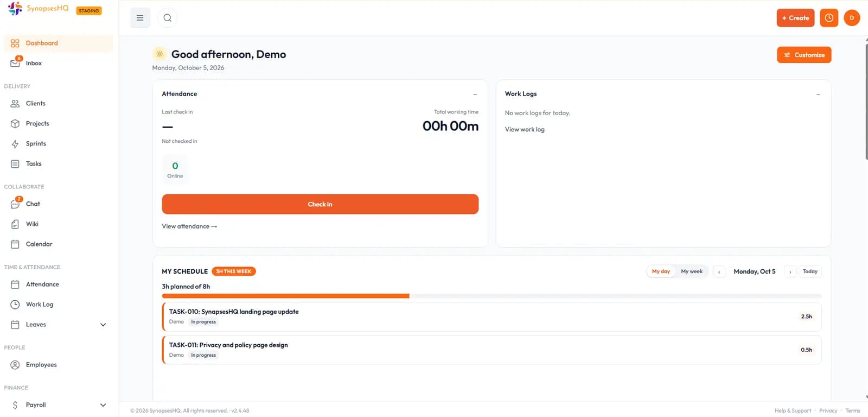Open TASK-010 SynapsesHQ landing page update
The image size is (868, 417).
coord(492,317)
